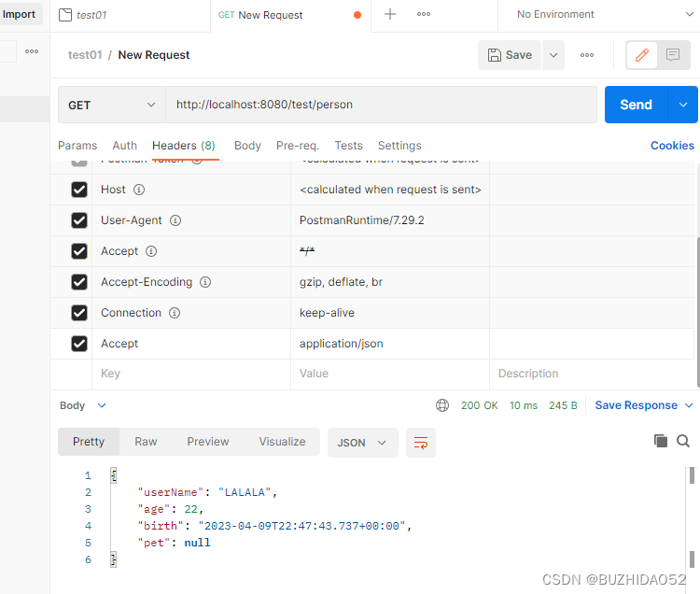Send the request
700x594 pixels.
click(x=636, y=105)
